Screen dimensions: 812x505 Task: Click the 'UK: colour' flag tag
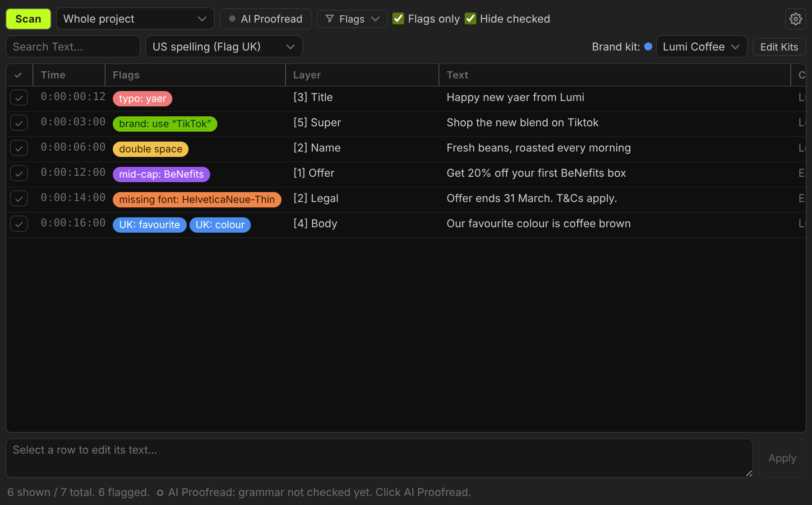point(220,225)
